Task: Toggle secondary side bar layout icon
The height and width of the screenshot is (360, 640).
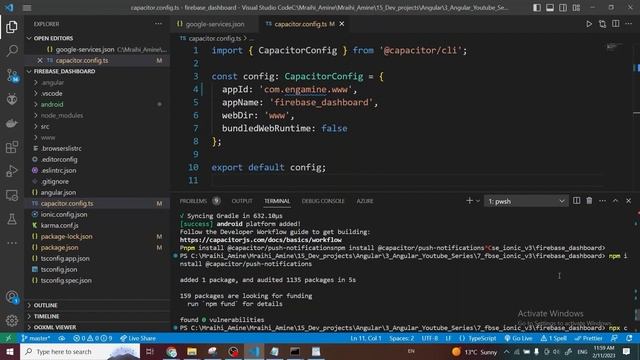Action: click(563, 8)
